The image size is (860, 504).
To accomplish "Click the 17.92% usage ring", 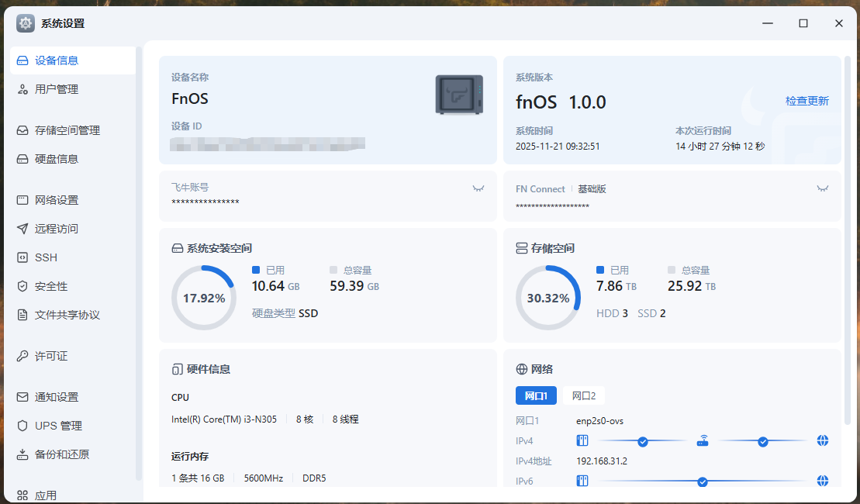I will click(x=204, y=298).
